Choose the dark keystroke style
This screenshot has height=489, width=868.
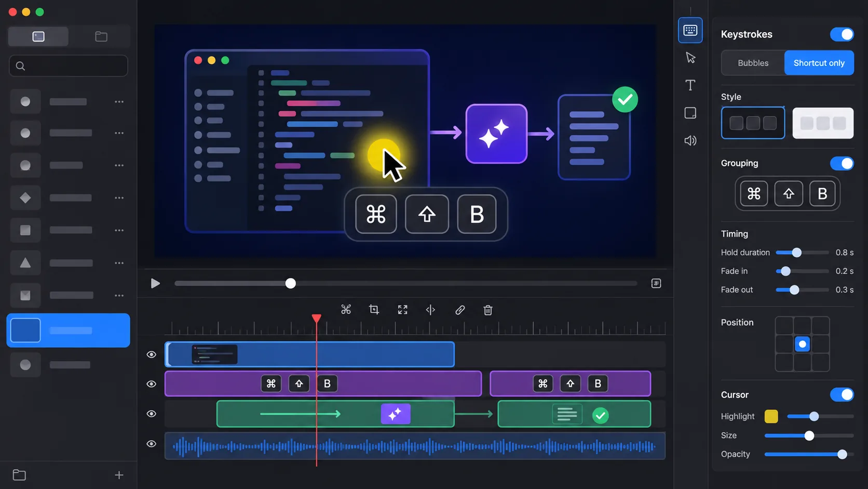click(x=753, y=123)
